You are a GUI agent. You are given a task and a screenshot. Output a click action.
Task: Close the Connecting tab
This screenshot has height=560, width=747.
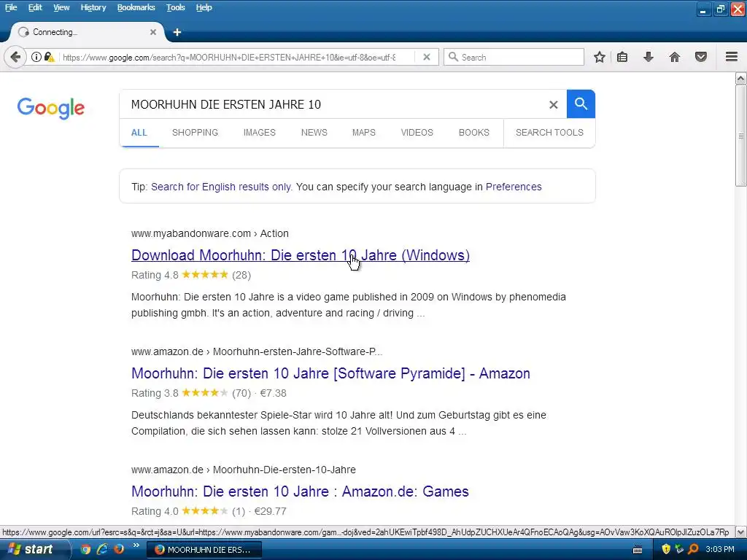click(153, 32)
